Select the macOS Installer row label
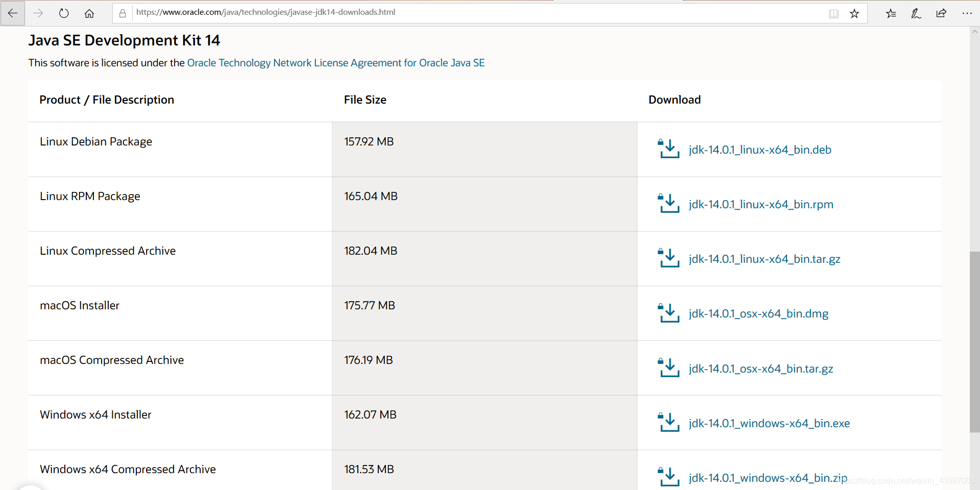Screen dimensions: 980x490 pos(80,305)
